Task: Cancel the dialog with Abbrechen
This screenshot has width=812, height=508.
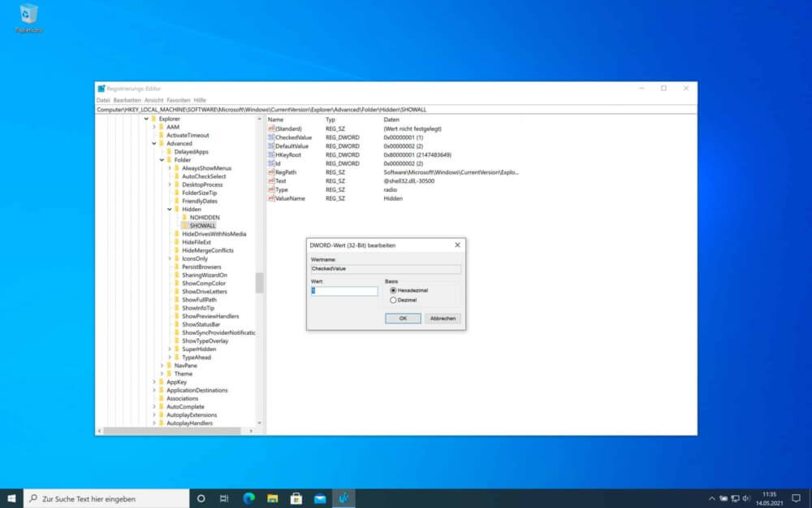Action: pyautogui.click(x=443, y=319)
